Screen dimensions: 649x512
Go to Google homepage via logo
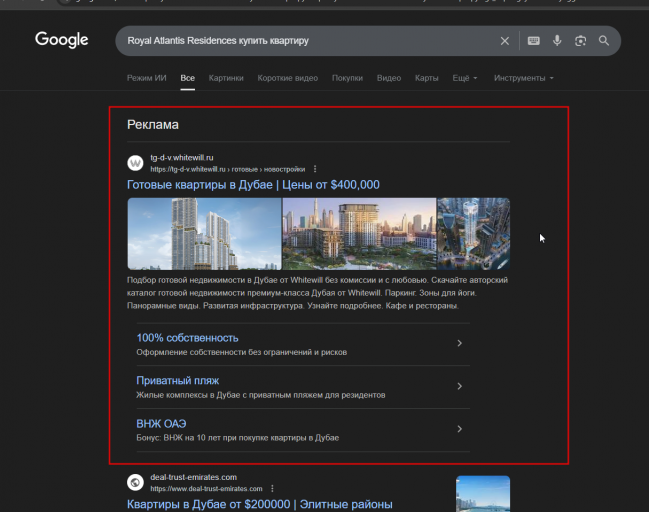62,40
